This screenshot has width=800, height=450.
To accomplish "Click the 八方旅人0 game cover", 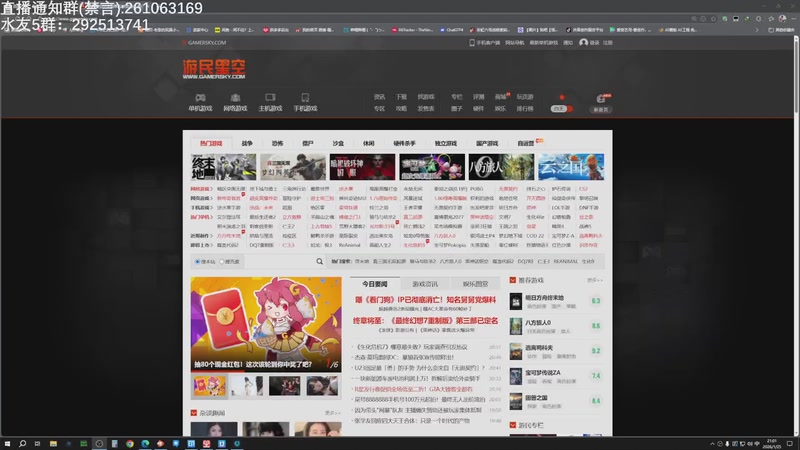I will [516, 326].
